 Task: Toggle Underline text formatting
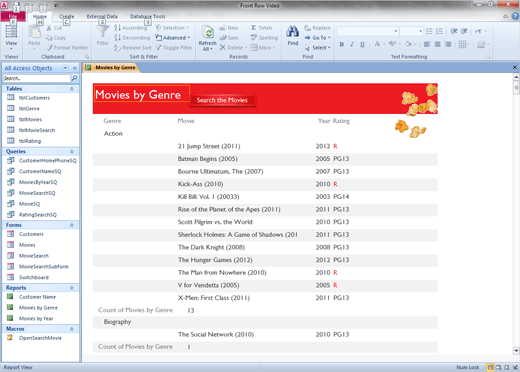[362, 44]
